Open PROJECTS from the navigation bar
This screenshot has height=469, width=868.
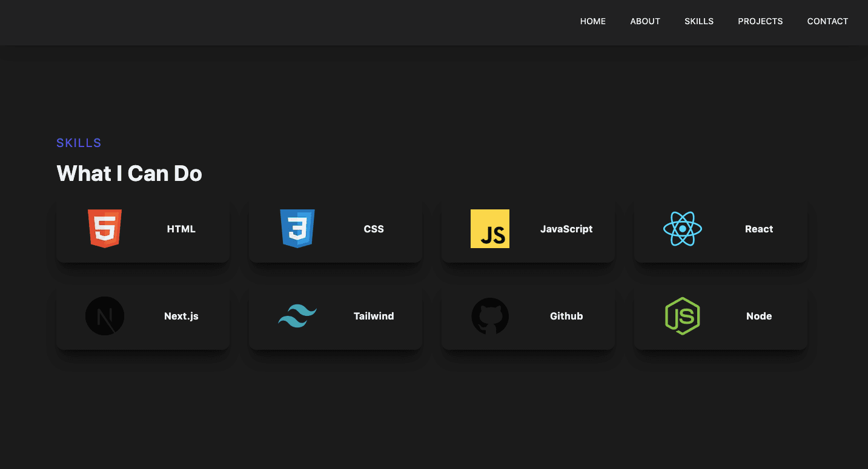pos(760,21)
